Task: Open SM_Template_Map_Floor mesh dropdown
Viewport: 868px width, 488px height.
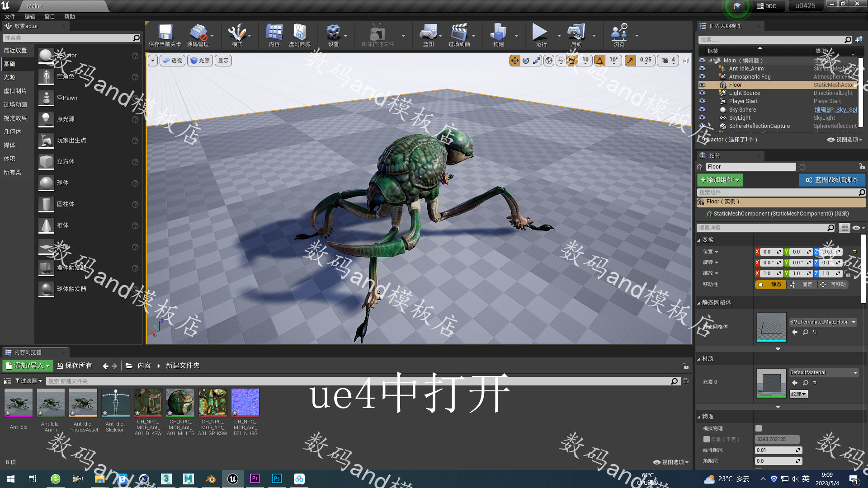Action: click(823, 322)
